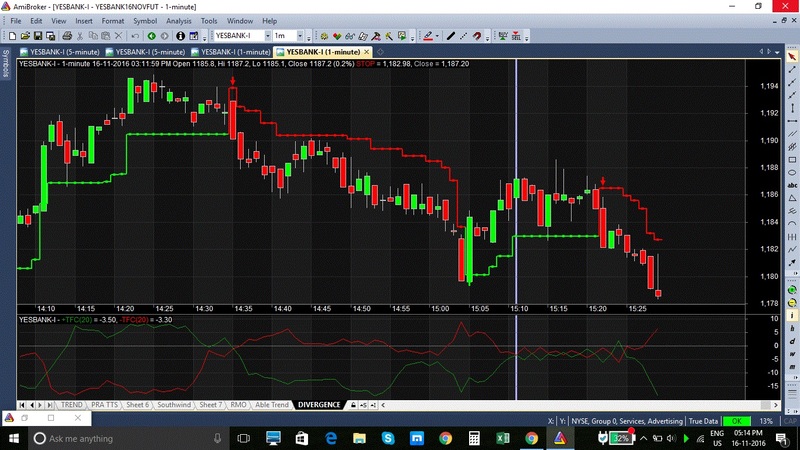This screenshot has width=800, height=450.
Task: Jump to first sheet with arrow button
Action: pyautogui.click(x=22, y=405)
